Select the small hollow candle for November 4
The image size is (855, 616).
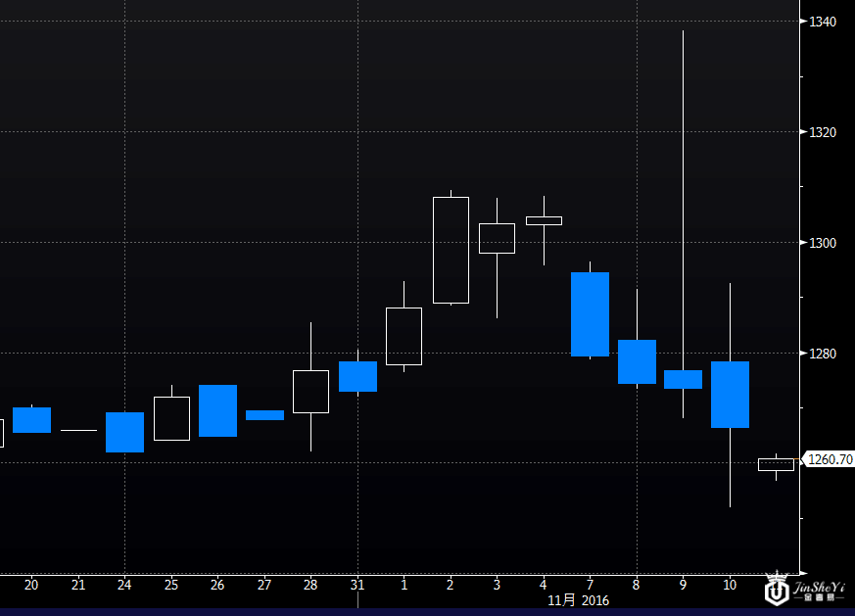point(544,220)
